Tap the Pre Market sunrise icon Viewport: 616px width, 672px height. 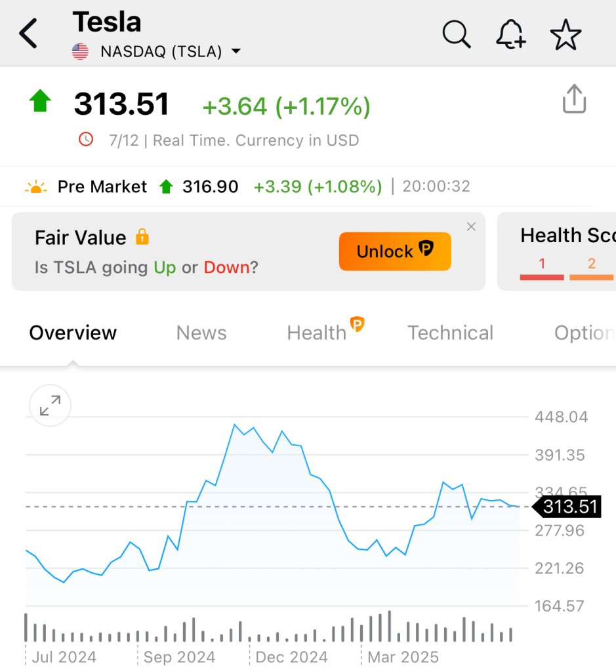36,187
